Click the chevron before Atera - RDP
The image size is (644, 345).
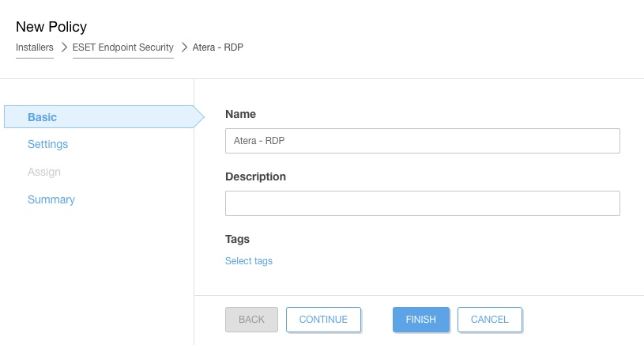(183, 47)
